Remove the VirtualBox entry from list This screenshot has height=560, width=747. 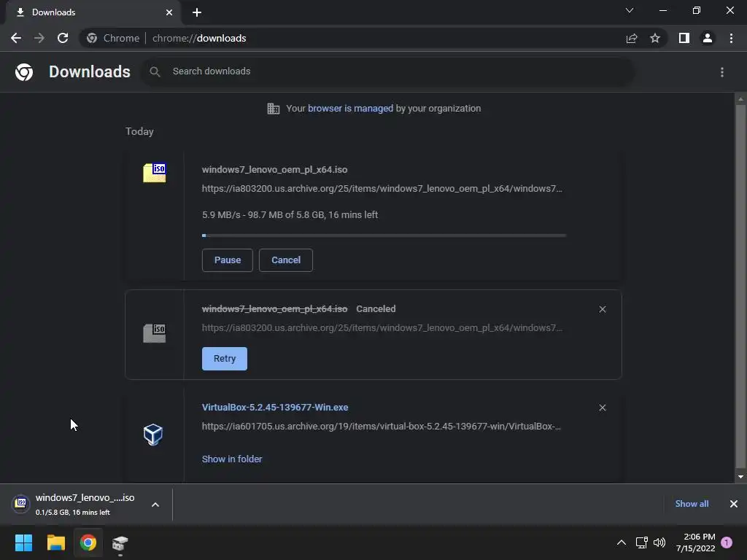603,408
